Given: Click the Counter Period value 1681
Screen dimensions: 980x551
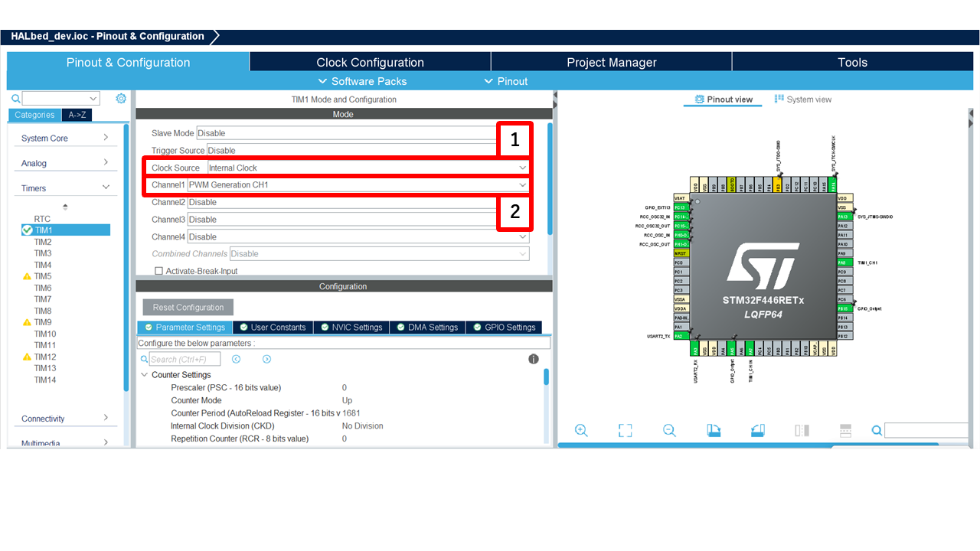Looking at the screenshot, I should [351, 413].
